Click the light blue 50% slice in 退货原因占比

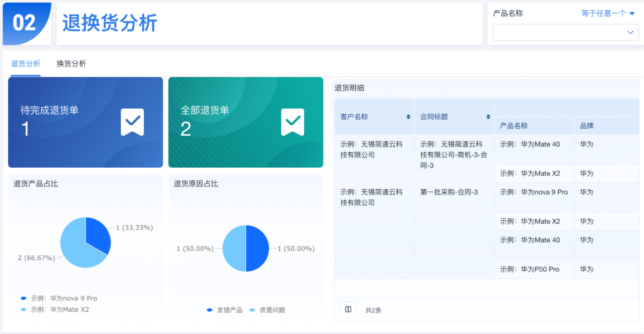pos(235,248)
